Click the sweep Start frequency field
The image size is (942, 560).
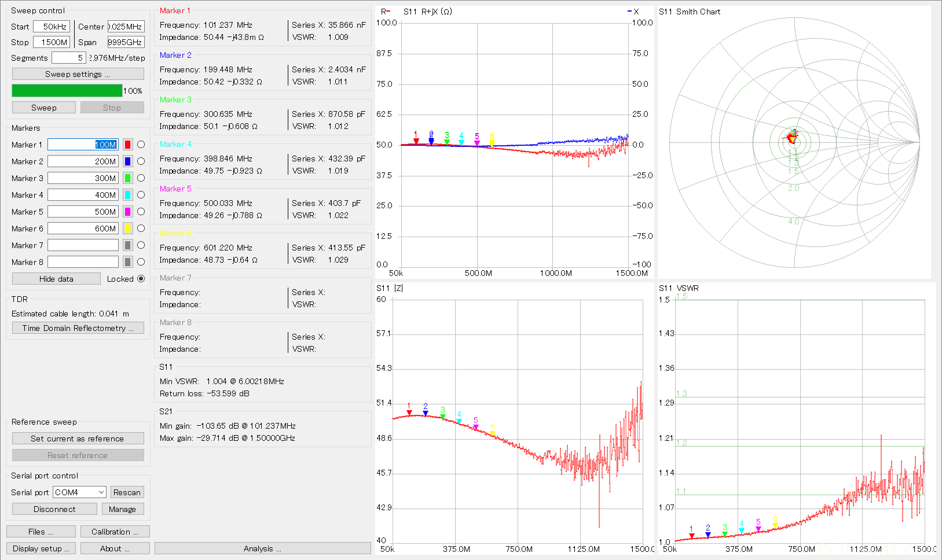tap(52, 27)
